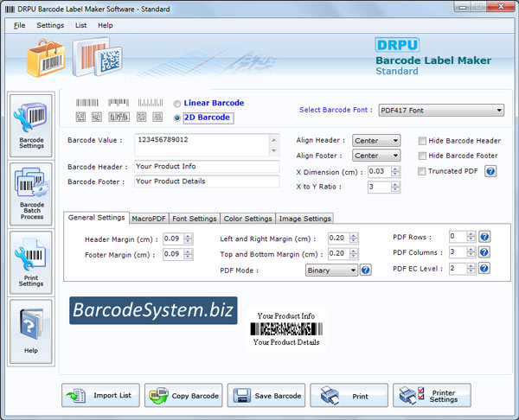Click help icon beside Truncated PDF
The height and width of the screenshot is (420, 519).
490,171
